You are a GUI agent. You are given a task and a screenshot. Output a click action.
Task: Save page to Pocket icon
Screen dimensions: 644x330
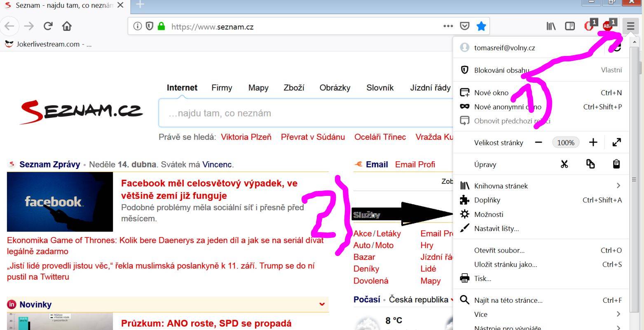(x=465, y=26)
